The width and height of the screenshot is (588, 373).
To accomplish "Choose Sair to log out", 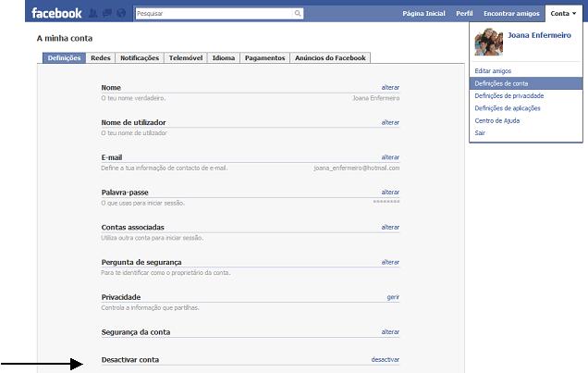I will (480, 133).
